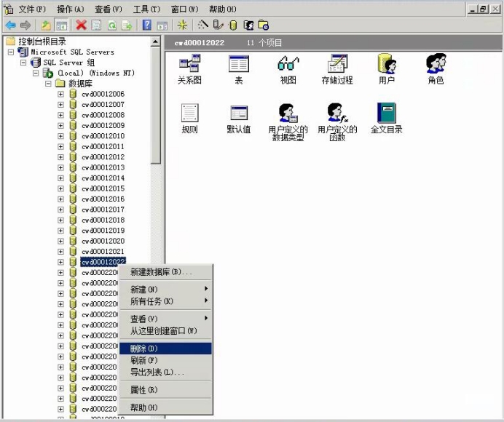Open the 视图 (Views) glasses icon
The height and width of the screenshot is (422, 504).
point(288,65)
